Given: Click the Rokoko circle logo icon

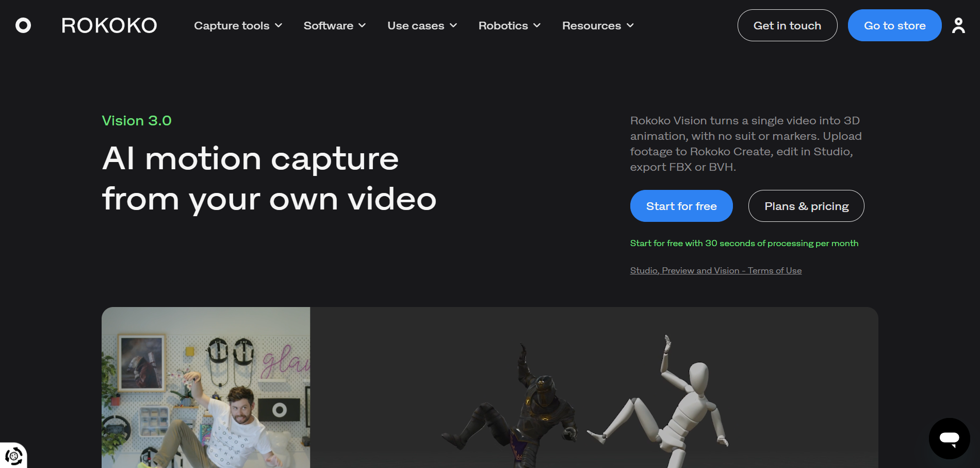Looking at the screenshot, I should [23, 25].
